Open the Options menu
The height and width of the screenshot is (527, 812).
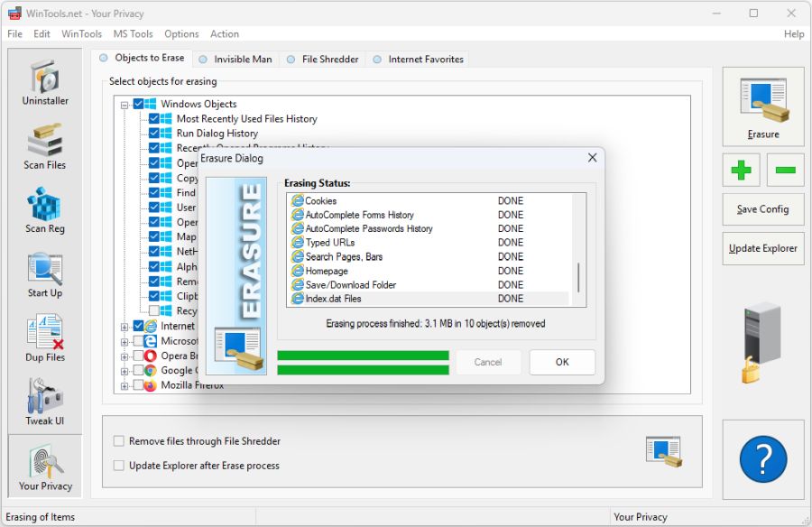(180, 34)
